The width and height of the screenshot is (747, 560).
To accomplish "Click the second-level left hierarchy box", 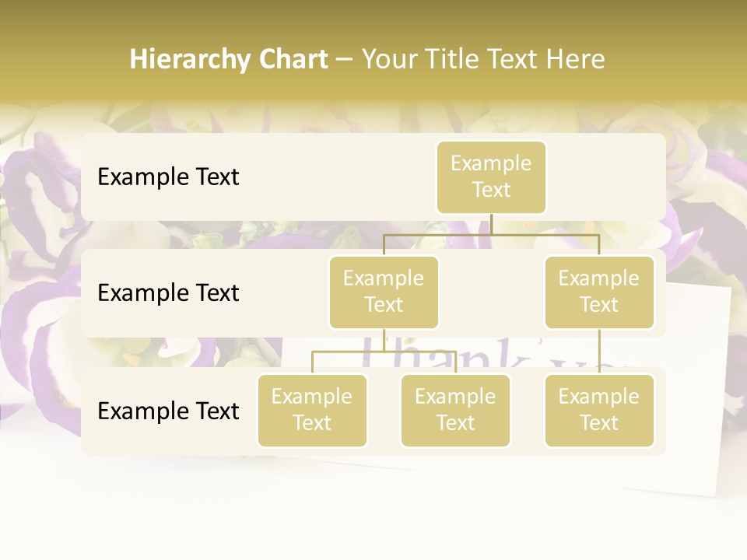I will (384, 292).
